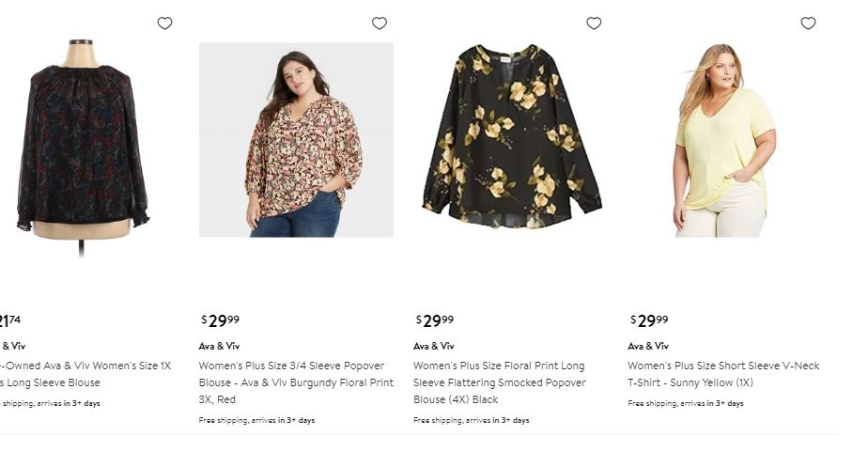Click the $29.99 price of the burgundy blouse
Screen dimensions: 868x452
pyautogui.click(x=221, y=321)
